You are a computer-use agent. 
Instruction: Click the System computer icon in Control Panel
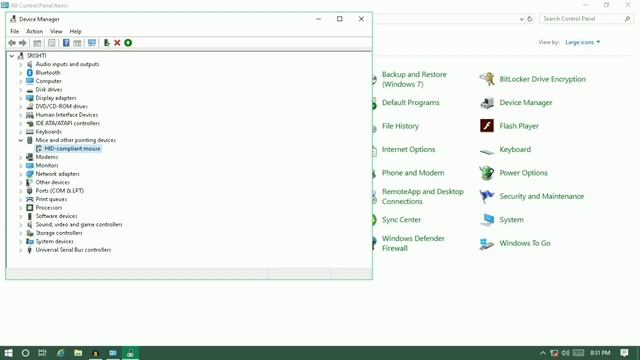(x=487, y=220)
